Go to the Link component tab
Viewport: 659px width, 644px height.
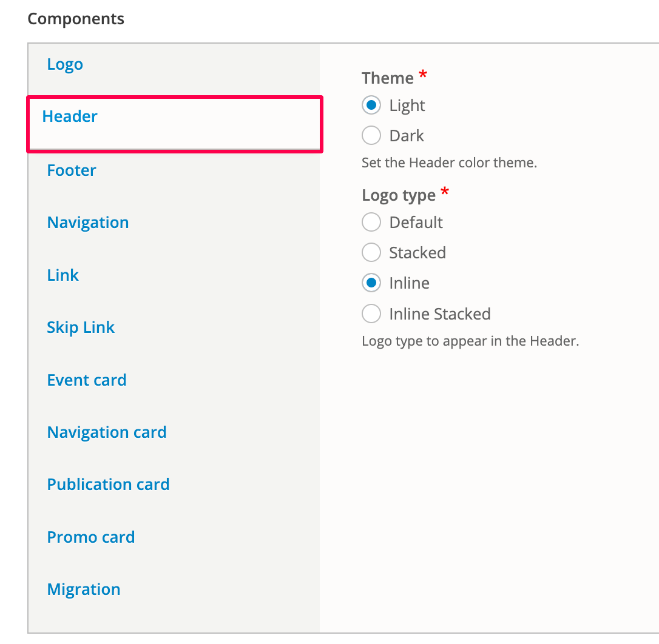point(63,275)
